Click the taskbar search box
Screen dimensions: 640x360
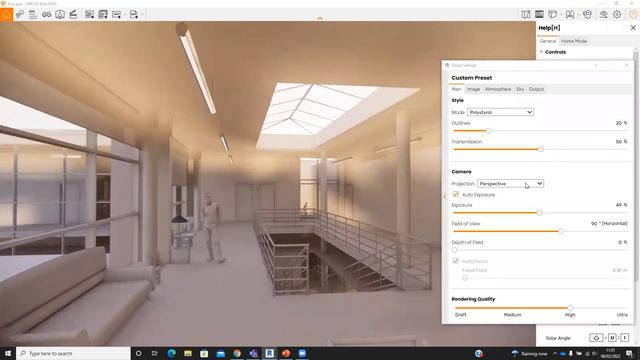coord(73,353)
